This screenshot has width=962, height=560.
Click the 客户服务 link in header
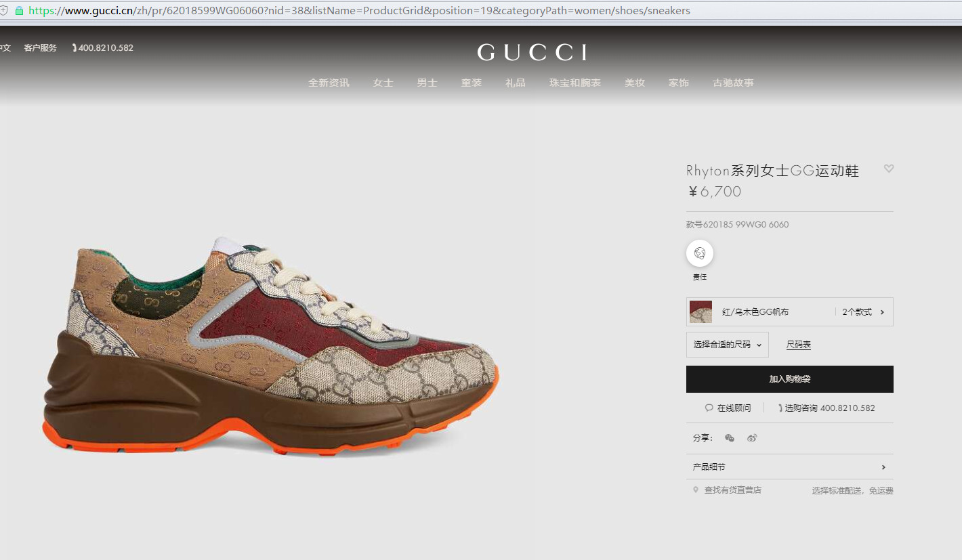pyautogui.click(x=41, y=48)
